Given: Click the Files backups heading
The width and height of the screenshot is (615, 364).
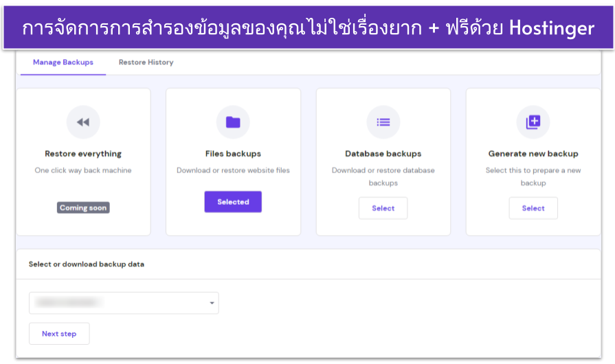Looking at the screenshot, I should click(x=233, y=154).
